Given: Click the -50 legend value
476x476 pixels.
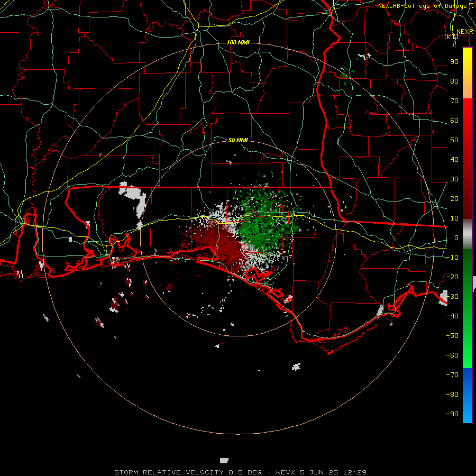Looking at the screenshot, I should tap(452, 336).
